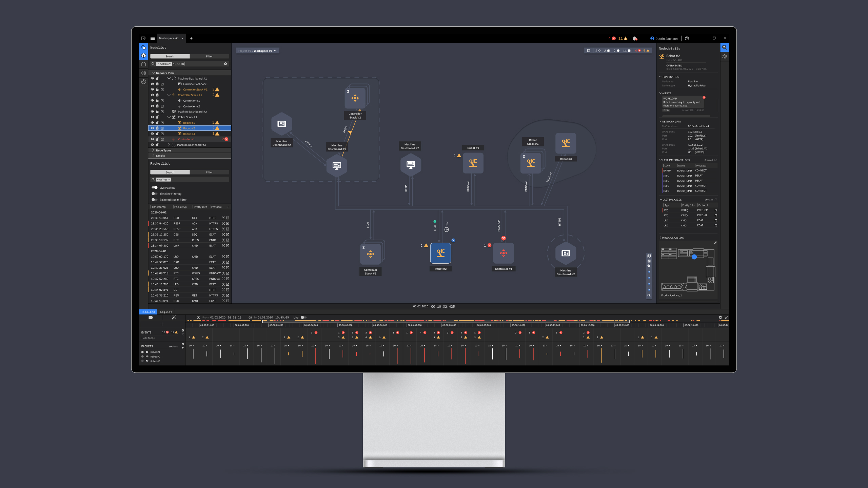Click the filter funnel in PACKETS row

point(183,348)
